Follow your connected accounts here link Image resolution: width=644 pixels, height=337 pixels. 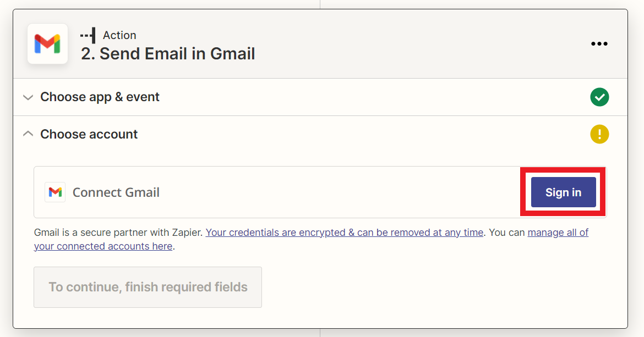coord(103,246)
